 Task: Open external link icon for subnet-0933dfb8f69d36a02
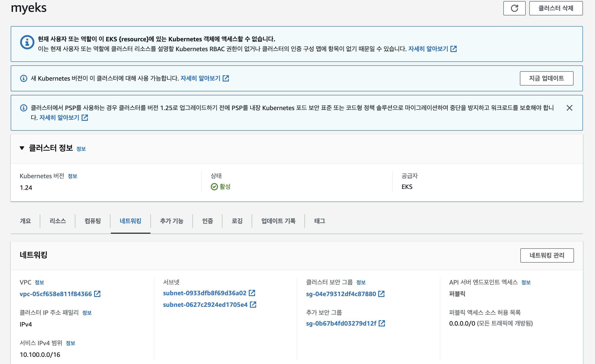click(252, 293)
